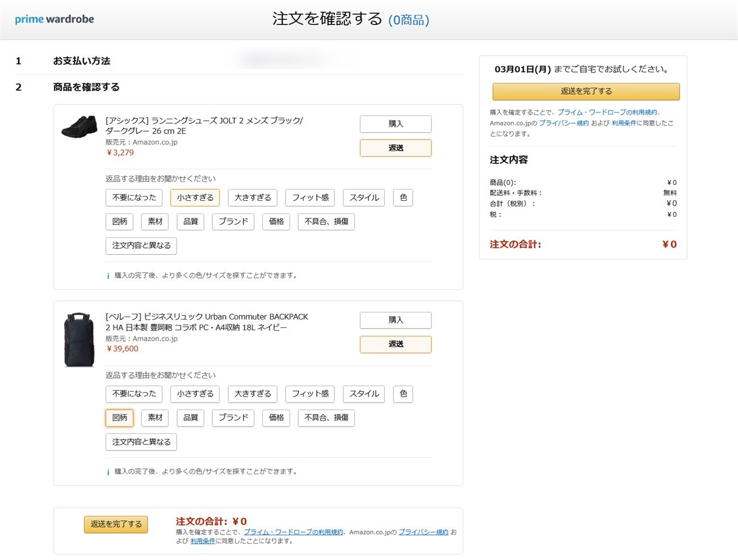Open プライバシー規約 link at page bottom
738x560 pixels.
pos(423,532)
